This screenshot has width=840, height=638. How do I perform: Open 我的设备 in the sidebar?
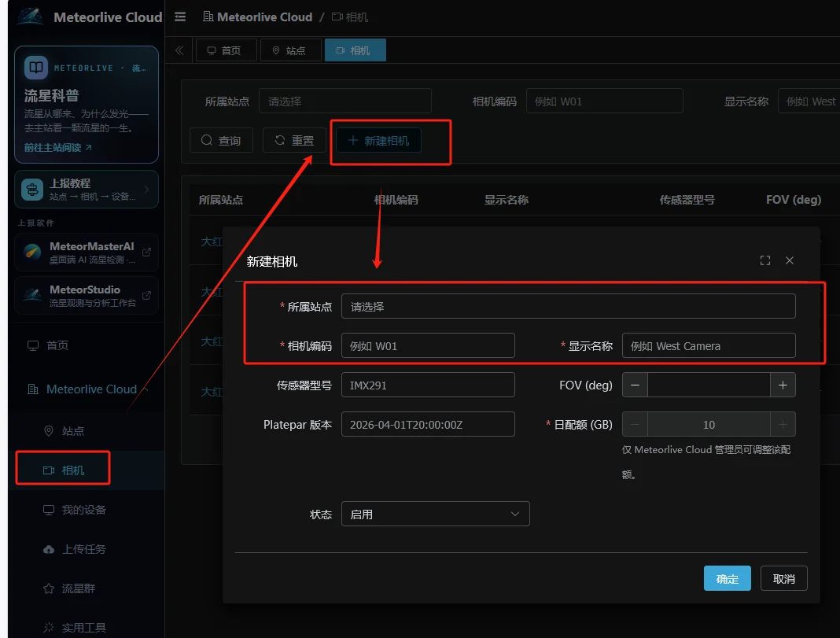(87, 510)
